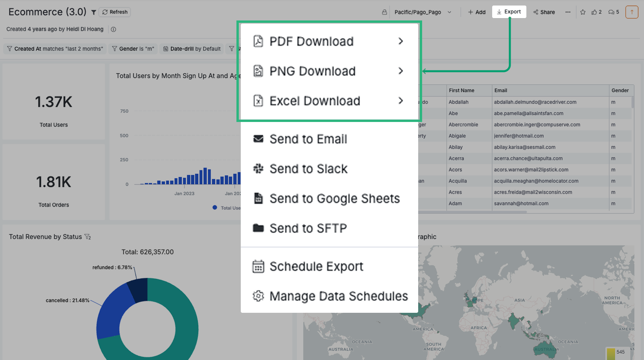
Task: Favorite the dashboard with the star icon
Action: 583,12
